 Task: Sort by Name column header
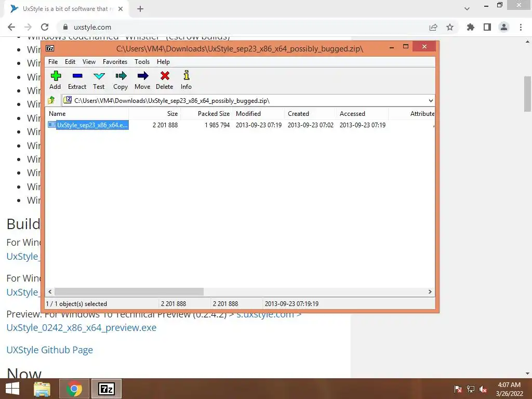[87, 114]
